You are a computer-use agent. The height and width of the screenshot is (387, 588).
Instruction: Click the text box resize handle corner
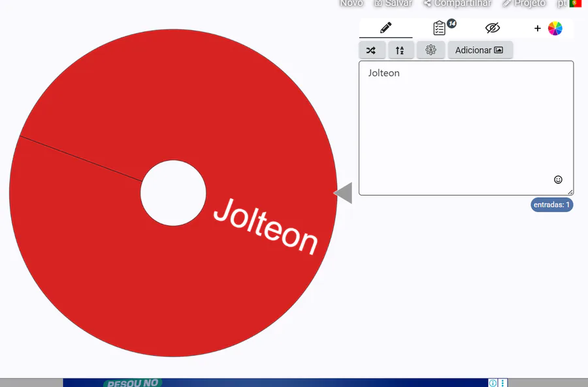point(570,192)
